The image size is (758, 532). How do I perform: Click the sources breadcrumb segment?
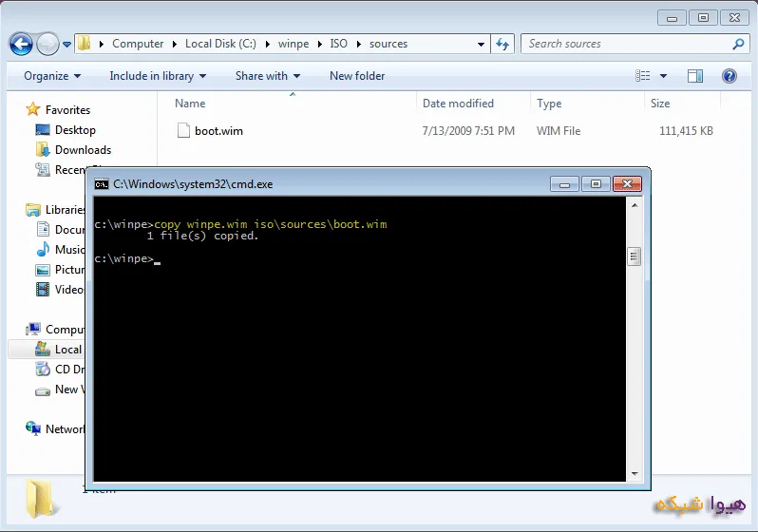[388, 44]
